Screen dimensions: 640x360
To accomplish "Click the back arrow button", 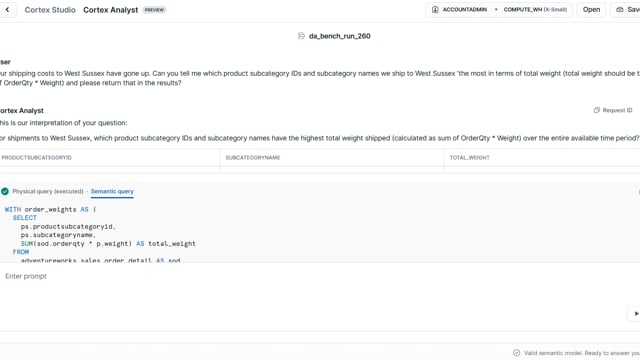I will pyautogui.click(x=7, y=9).
